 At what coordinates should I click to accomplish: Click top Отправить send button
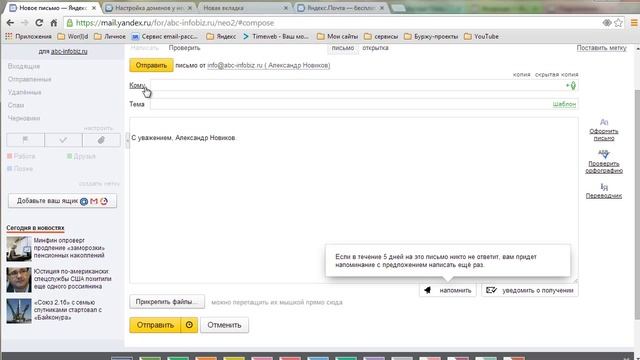tap(151, 65)
